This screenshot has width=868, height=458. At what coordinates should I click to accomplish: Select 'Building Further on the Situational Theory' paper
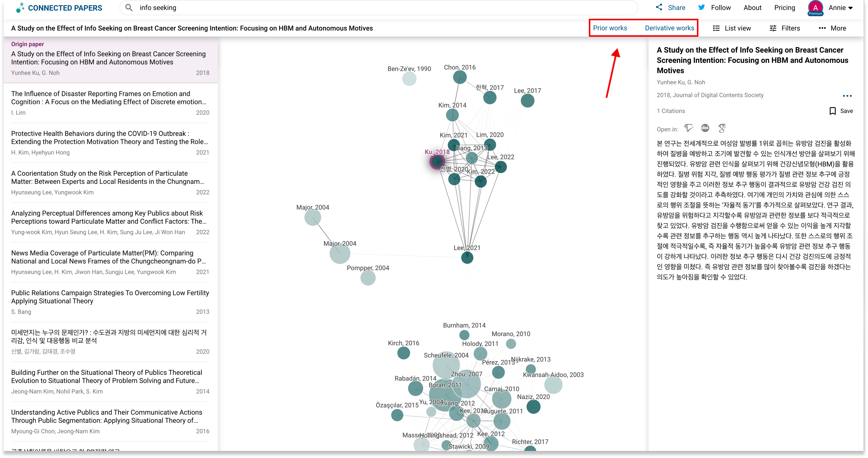pyautogui.click(x=110, y=381)
